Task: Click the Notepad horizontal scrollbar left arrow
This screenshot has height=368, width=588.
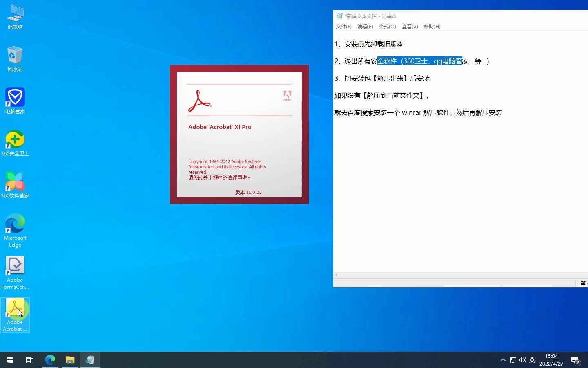Action: tap(336, 275)
